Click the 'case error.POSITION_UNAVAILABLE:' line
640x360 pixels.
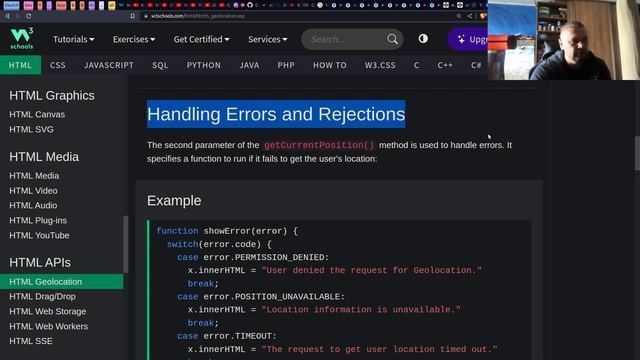click(261, 297)
